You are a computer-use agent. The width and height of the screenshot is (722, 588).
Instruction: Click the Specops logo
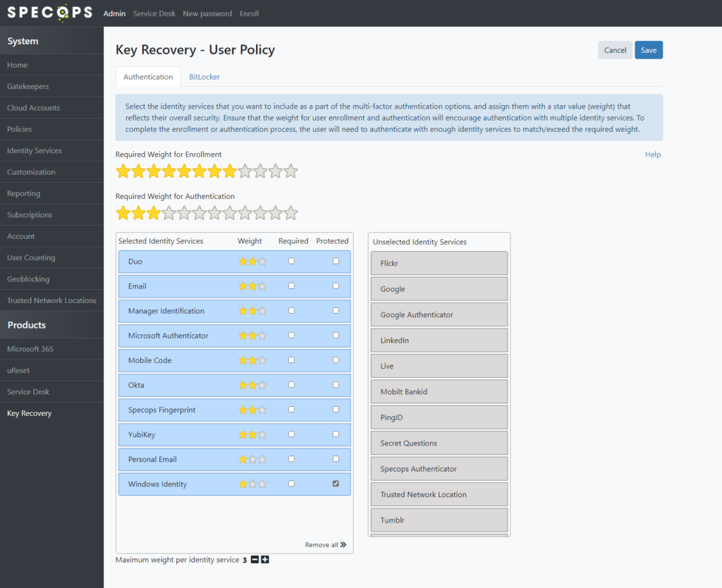(x=49, y=13)
